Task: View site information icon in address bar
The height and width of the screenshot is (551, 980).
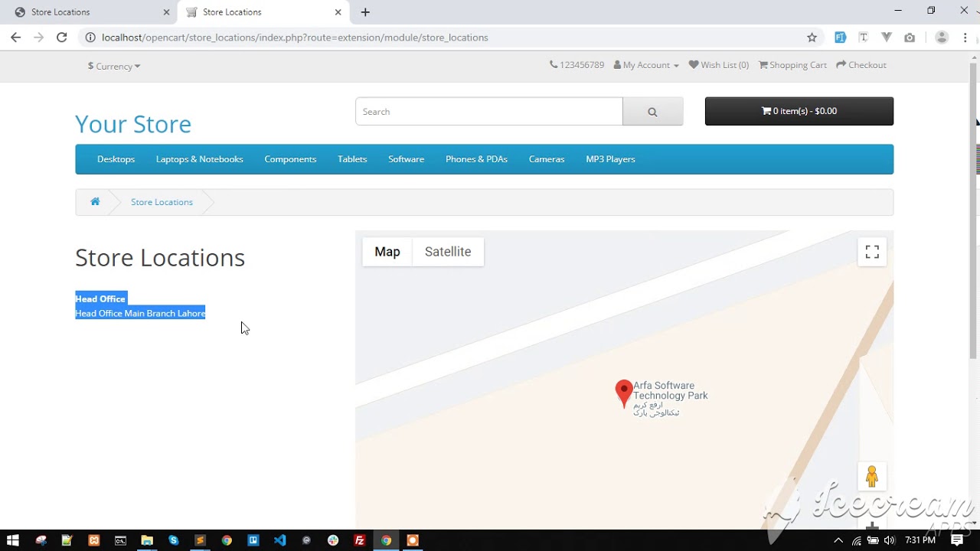Action: [90, 37]
